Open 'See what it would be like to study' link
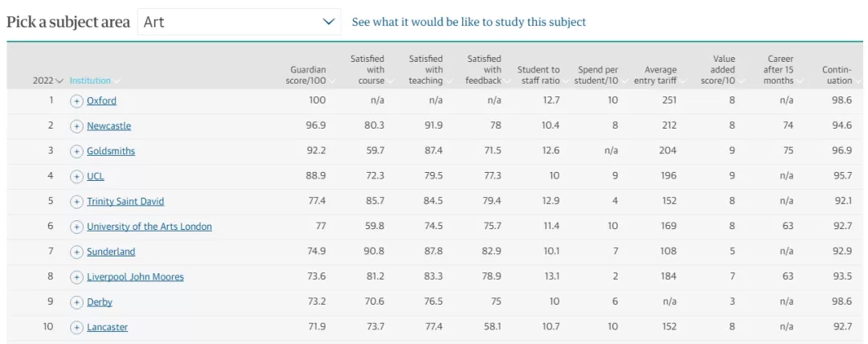Screen dimensions: 868x344 coord(469,23)
